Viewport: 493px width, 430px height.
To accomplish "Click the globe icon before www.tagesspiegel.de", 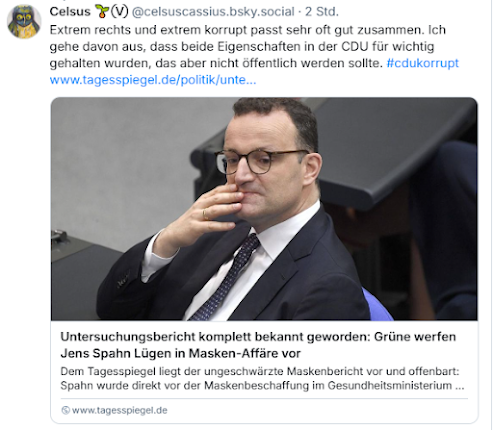I will pyautogui.click(x=66, y=410).
